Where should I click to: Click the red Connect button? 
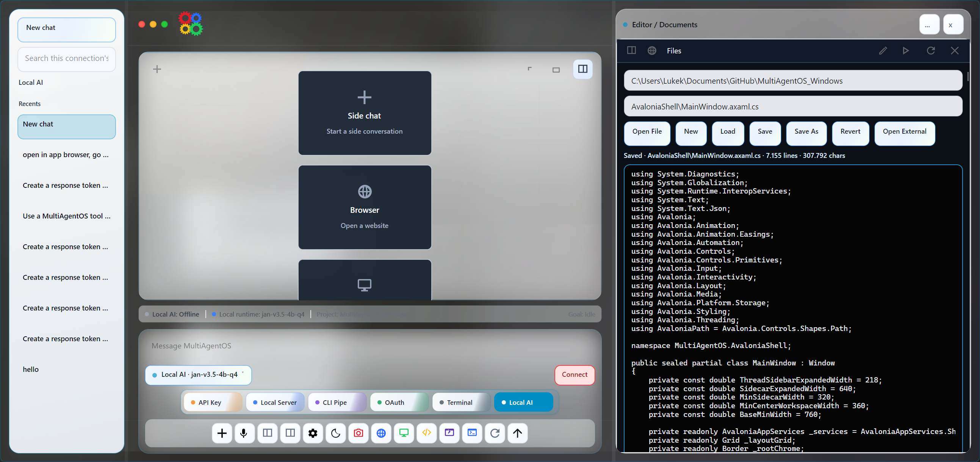click(x=575, y=375)
